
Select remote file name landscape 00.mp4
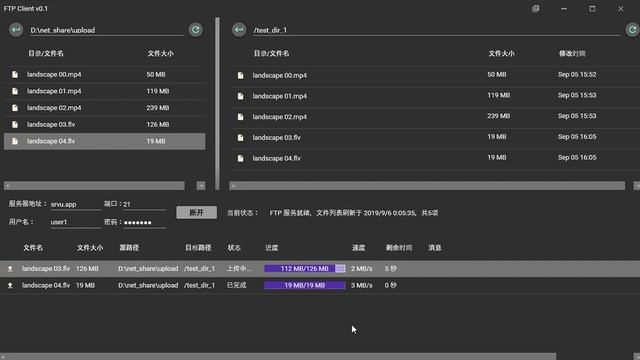coord(280,76)
